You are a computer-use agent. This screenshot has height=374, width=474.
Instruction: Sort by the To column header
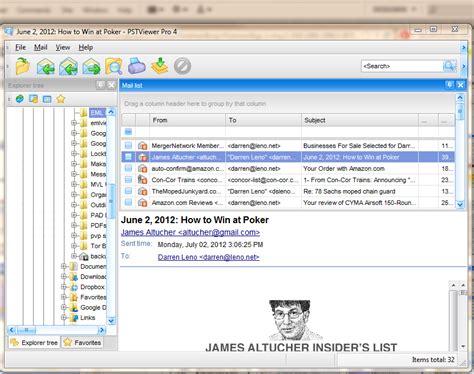(263, 120)
